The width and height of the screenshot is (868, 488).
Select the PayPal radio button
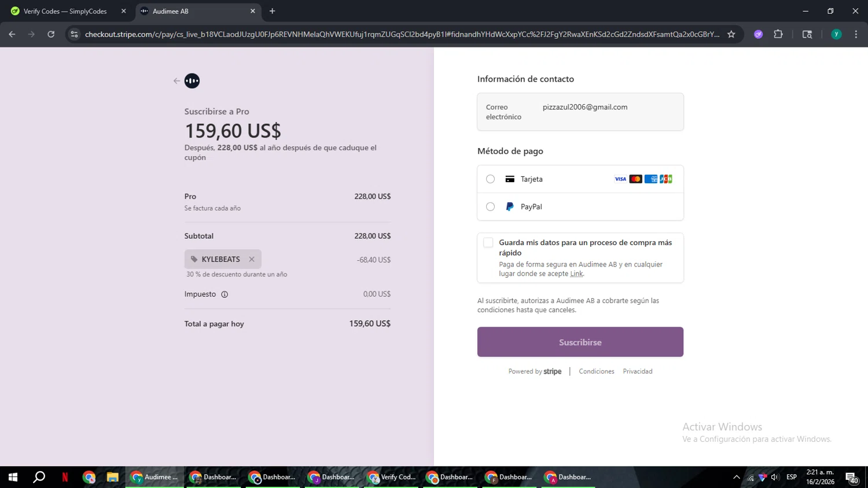(x=490, y=206)
